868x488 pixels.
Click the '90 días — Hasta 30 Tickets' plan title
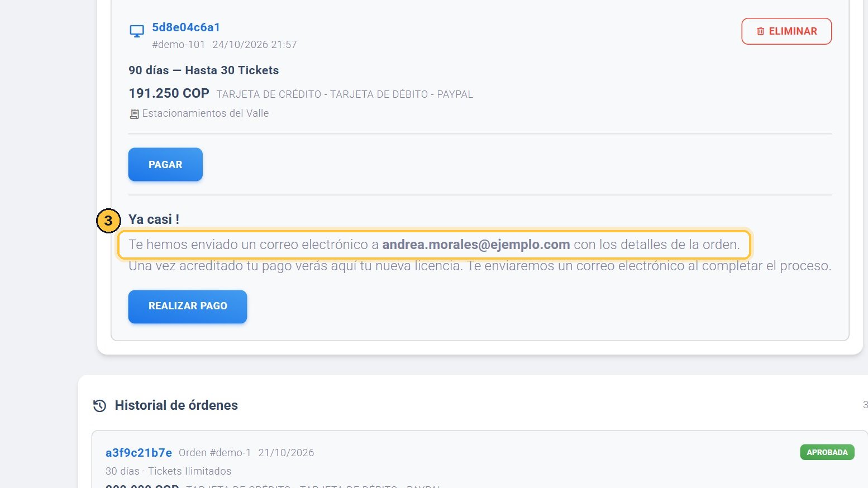click(204, 70)
